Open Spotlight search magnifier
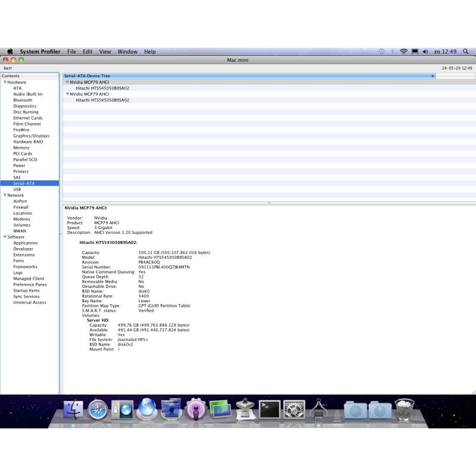Viewport: 476px width, 476px height. click(465, 52)
